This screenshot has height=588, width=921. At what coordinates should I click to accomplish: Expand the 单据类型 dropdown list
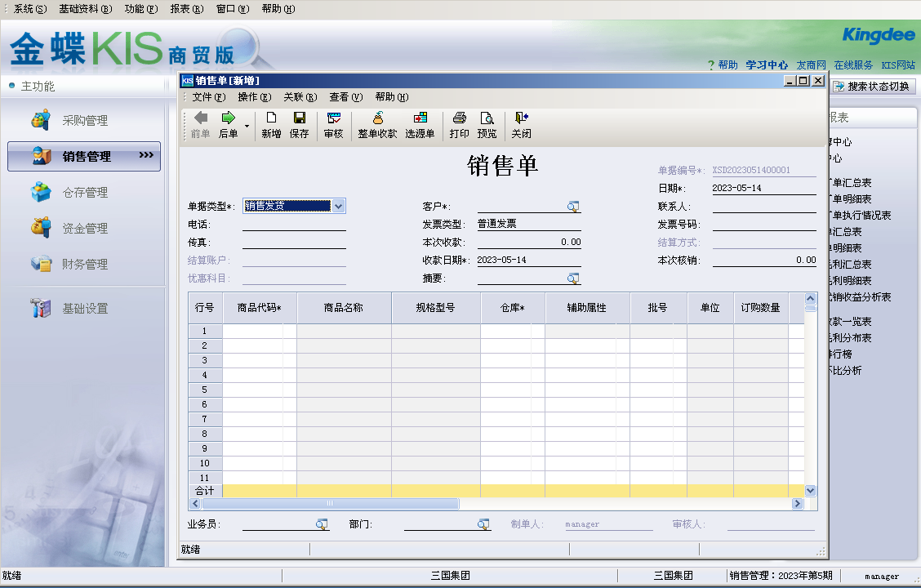pos(338,206)
